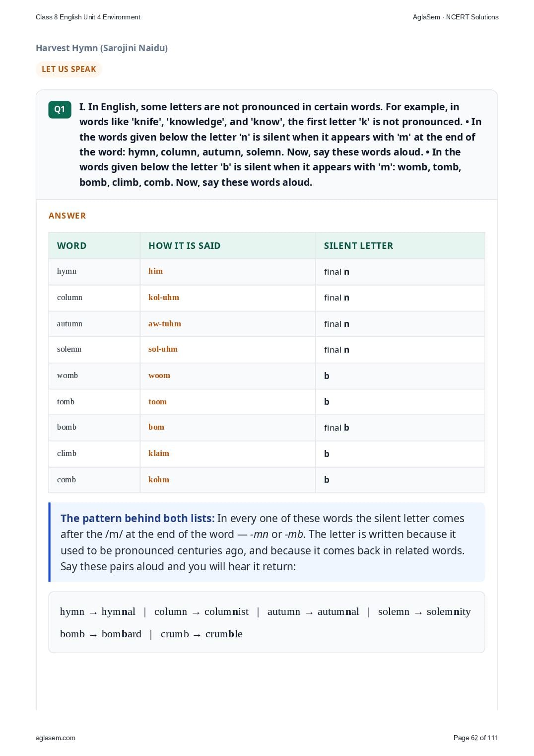The image size is (534, 756).
Task: Click the 'solemnity' word in pairs box
Action: click(449, 611)
